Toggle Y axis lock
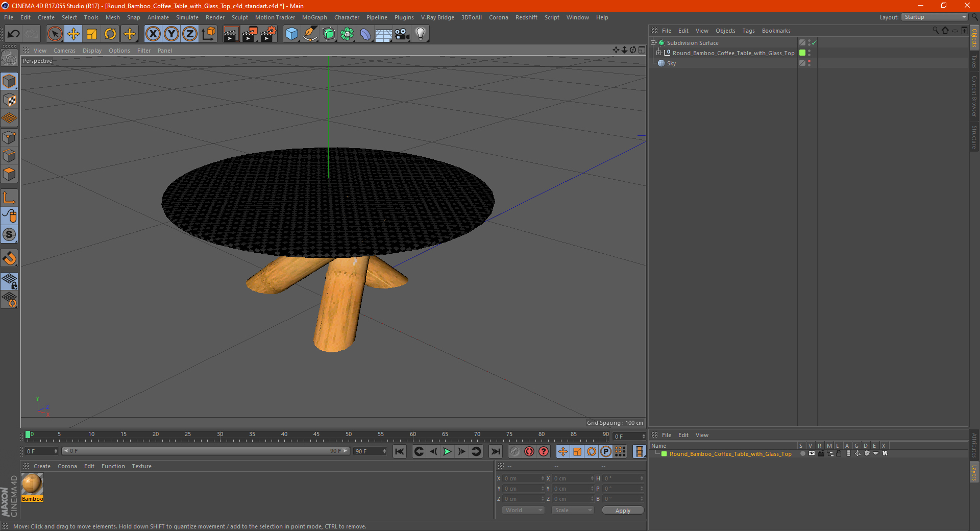 tap(171, 34)
